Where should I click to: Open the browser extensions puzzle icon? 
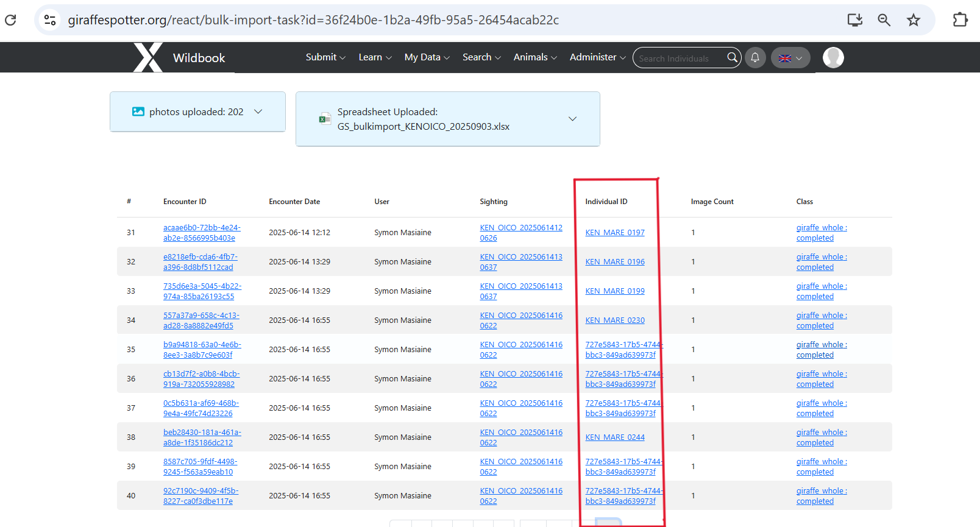coord(960,20)
